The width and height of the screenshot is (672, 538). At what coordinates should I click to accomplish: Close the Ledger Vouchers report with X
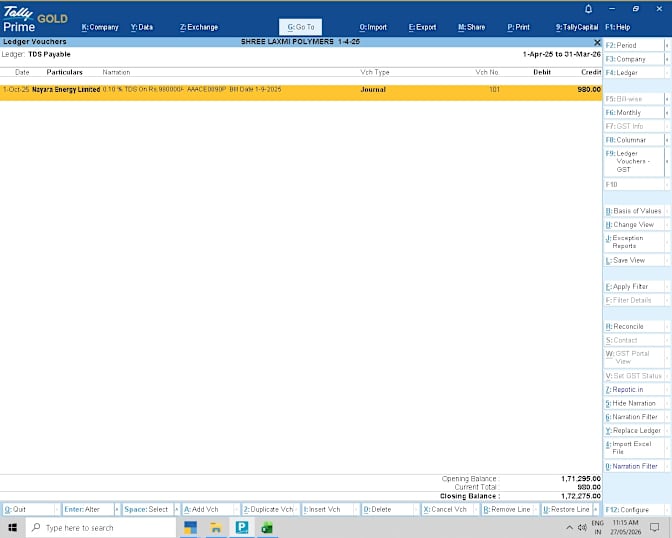click(x=597, y=42)
